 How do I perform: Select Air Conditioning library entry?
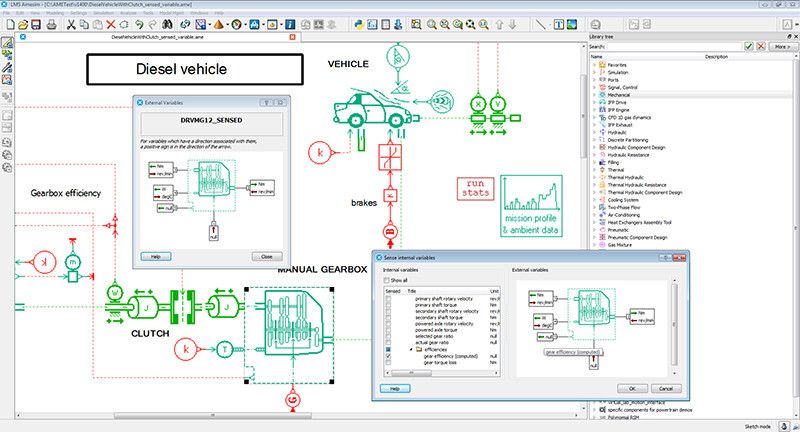(x=623, y=215)
